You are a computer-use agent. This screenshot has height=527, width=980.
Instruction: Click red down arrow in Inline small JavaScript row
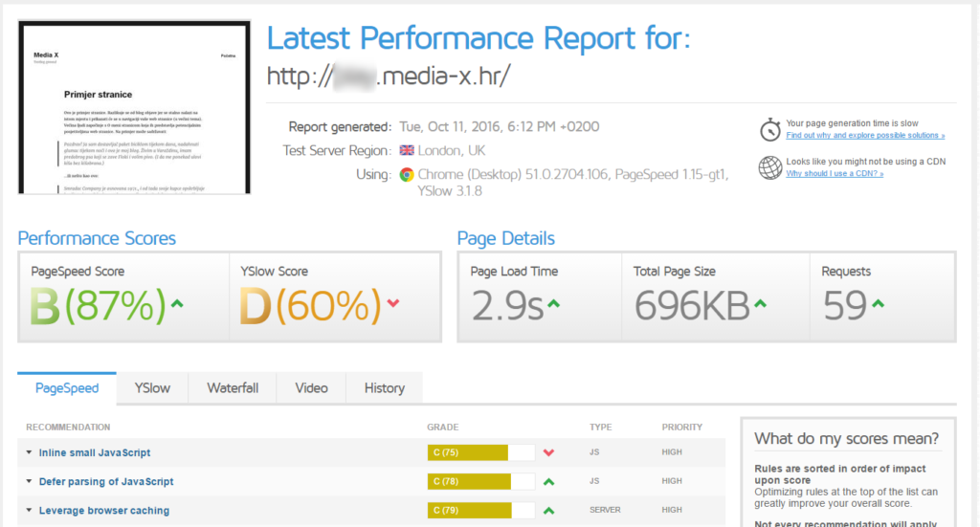548,452
